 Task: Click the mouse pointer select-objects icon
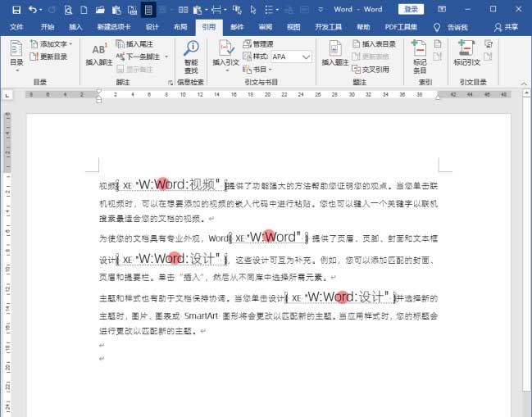253,10
